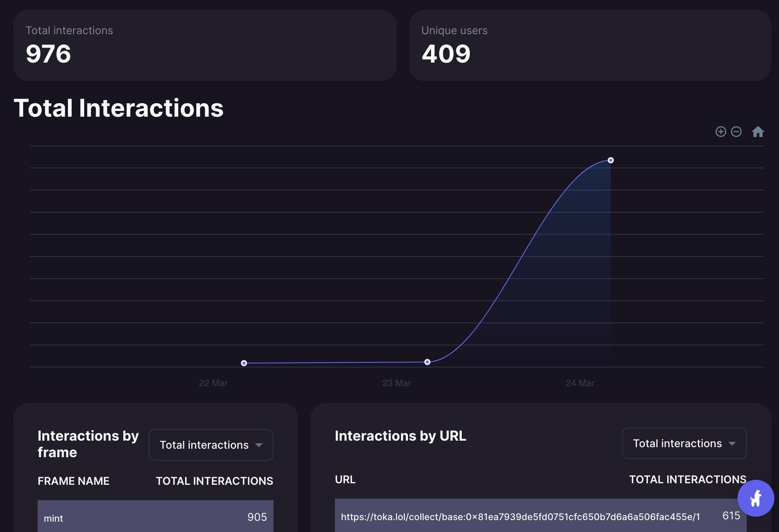The image size is (779, 532).
Task: Zoom in on the chart with plus icon
Action: [x=721, y=132]
